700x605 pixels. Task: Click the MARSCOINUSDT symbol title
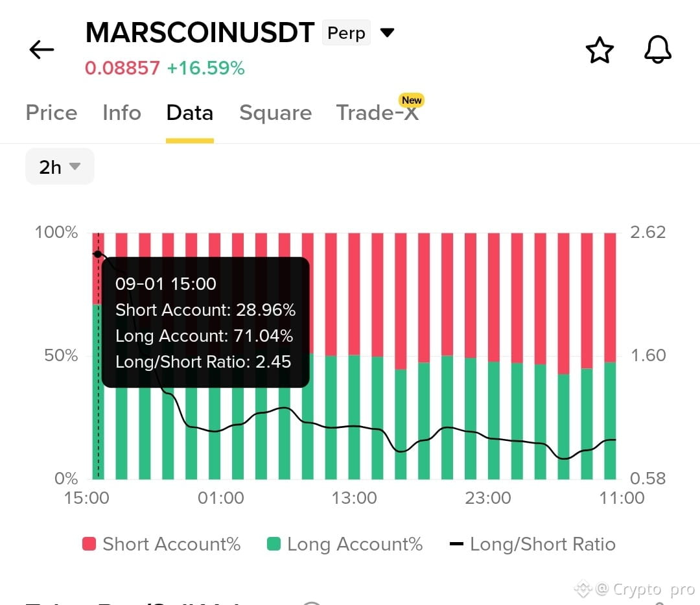pos(200,32)
